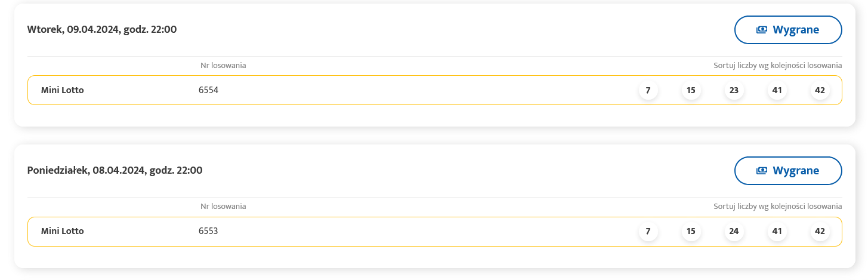Pick number ball 24 in Monday's draw
This screenshot has width=868, height=280.
click(734, 232)
